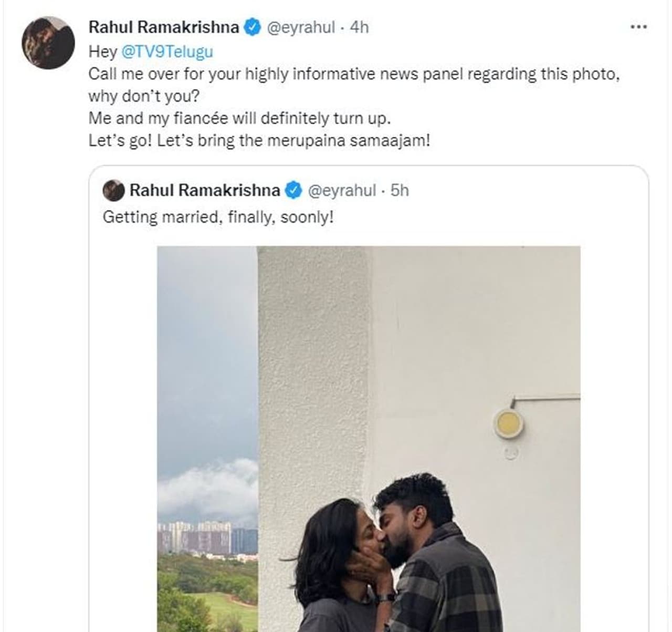
Task: Click the small avatar in the quoted tweet
Action: pos(113,190)
